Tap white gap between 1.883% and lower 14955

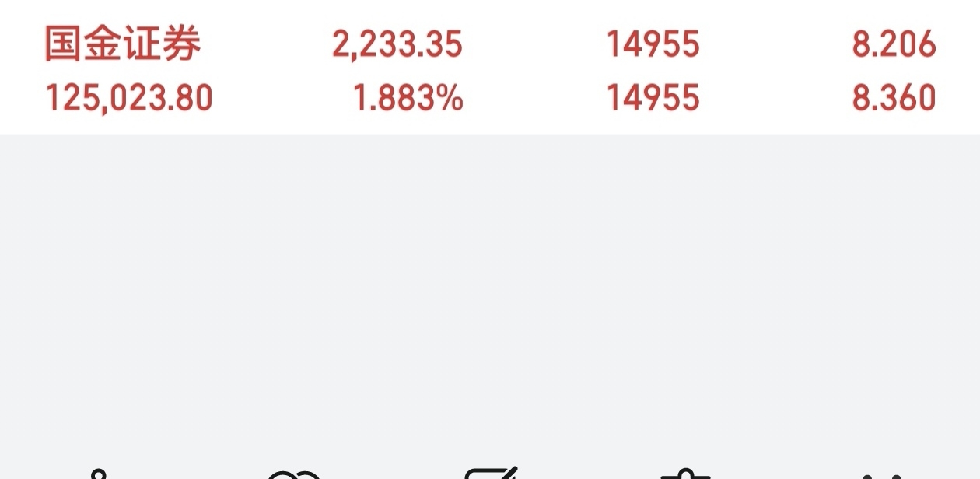point(534,99)
